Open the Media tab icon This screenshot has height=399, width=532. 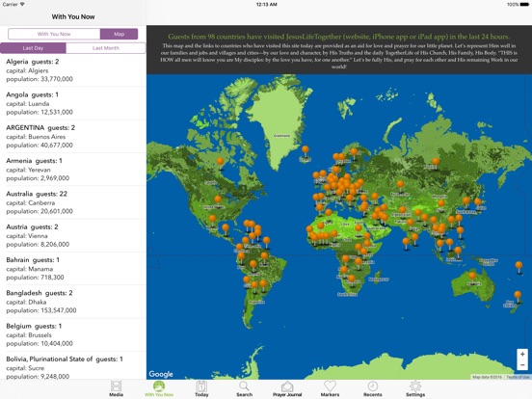(116, 386)
